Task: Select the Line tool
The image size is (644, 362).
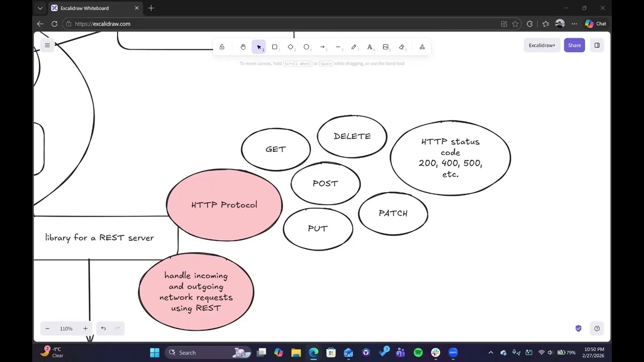Action: coord(338,47)
